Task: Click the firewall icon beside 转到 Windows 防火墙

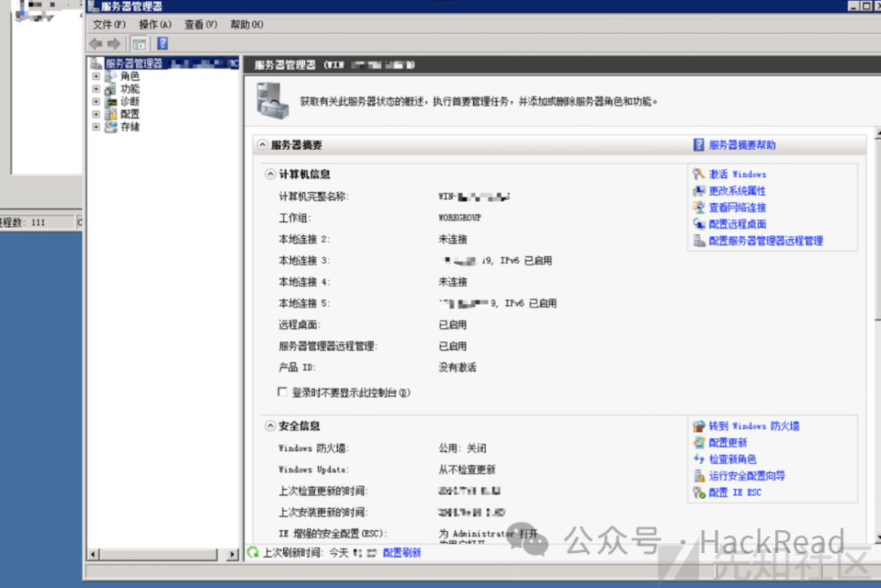Action: [698, 426]
